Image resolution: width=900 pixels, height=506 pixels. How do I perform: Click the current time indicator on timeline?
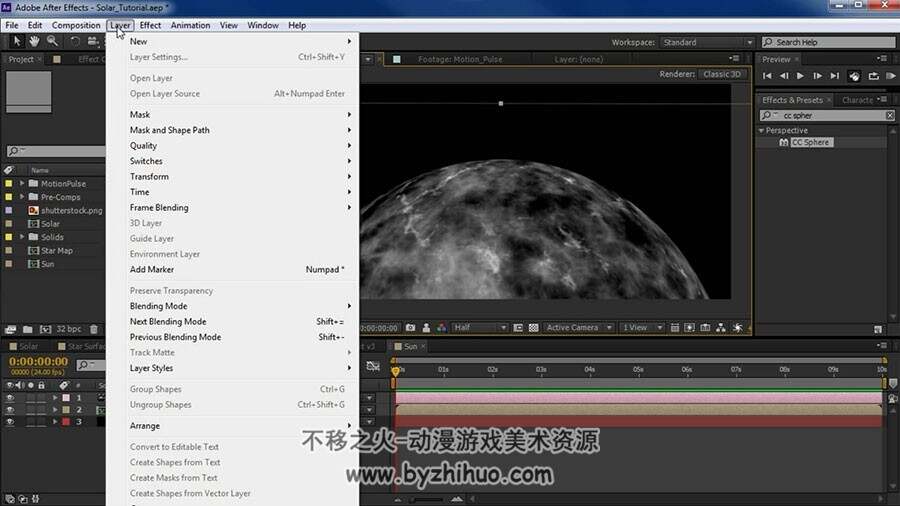(395, 371)
